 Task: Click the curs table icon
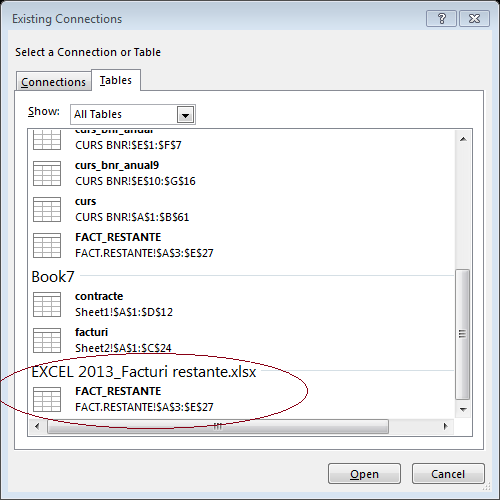point(47,210)
